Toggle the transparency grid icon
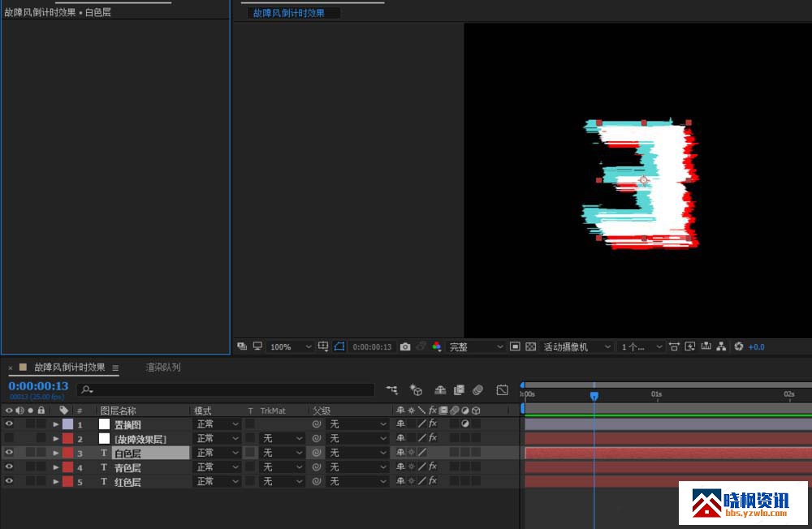The image size is (812, 529). 531,346
